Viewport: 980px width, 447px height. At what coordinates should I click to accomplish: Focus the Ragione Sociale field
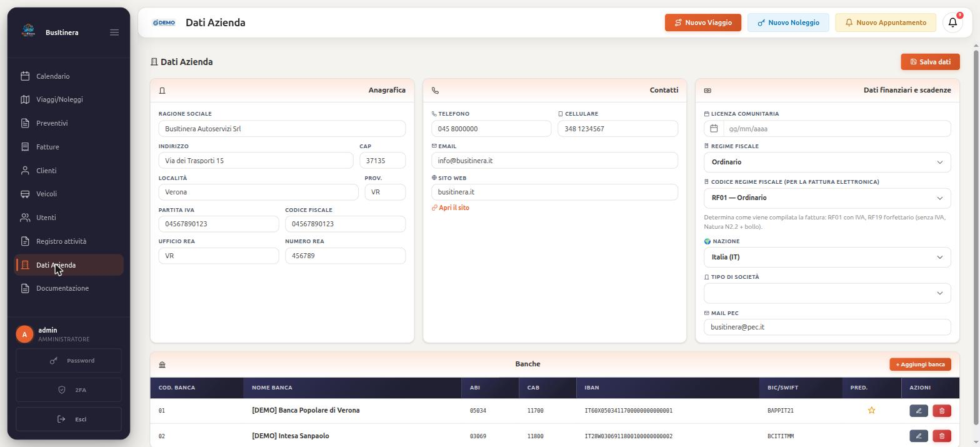click(282, 129)
